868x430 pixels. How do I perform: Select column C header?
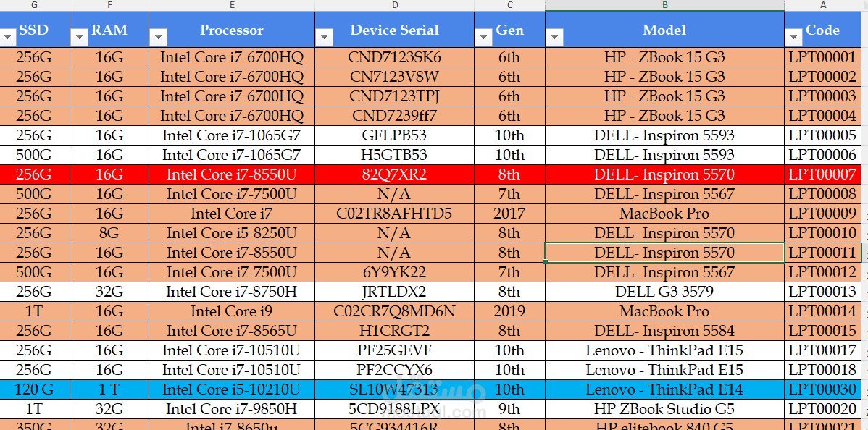[x=510, y=5]
